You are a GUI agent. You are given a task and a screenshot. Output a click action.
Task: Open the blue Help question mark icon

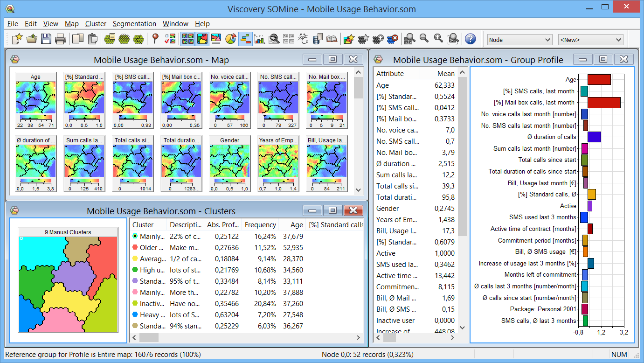470,39
